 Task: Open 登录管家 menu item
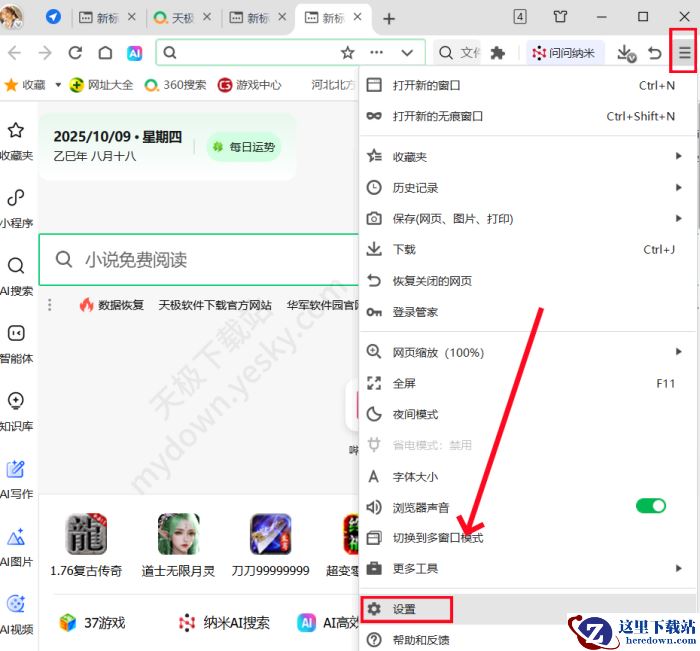pyautogui.click(x=527, y=312)
